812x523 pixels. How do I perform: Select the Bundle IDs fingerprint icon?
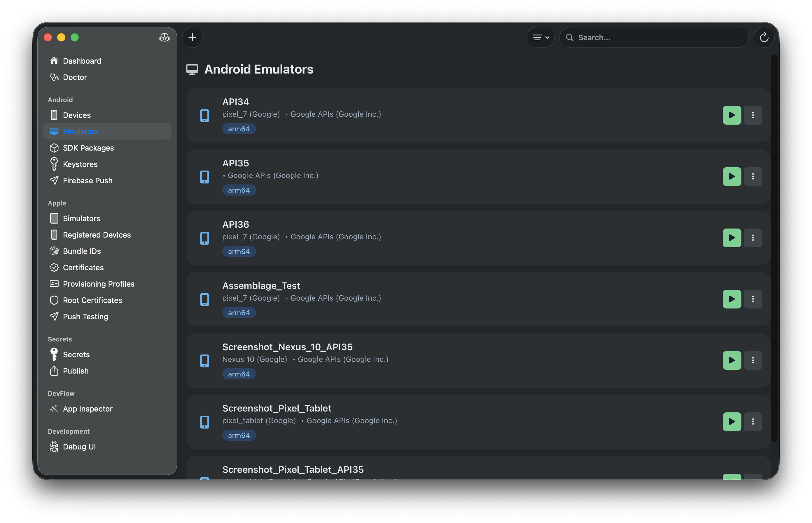(54, 251)
